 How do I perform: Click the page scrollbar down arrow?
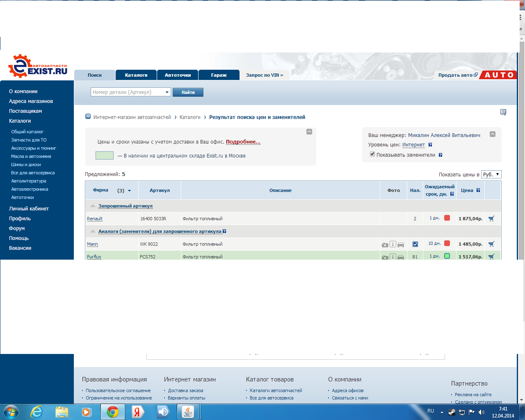[x=522, y=400]
